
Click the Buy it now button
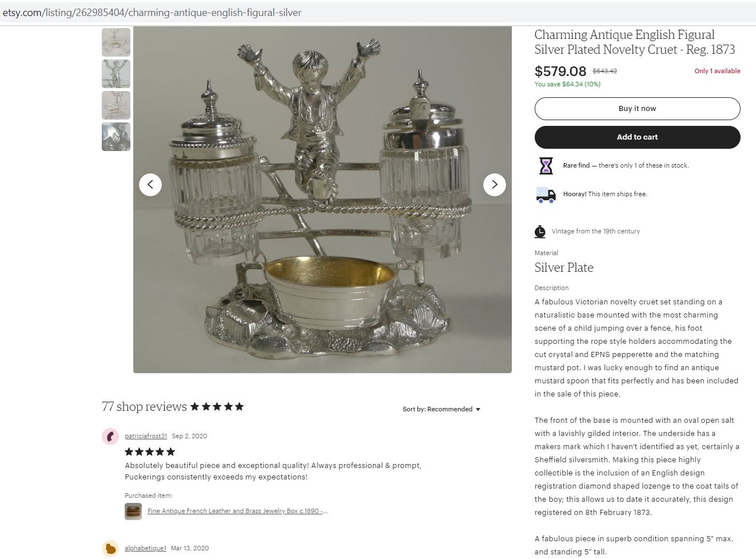(637, 109)
